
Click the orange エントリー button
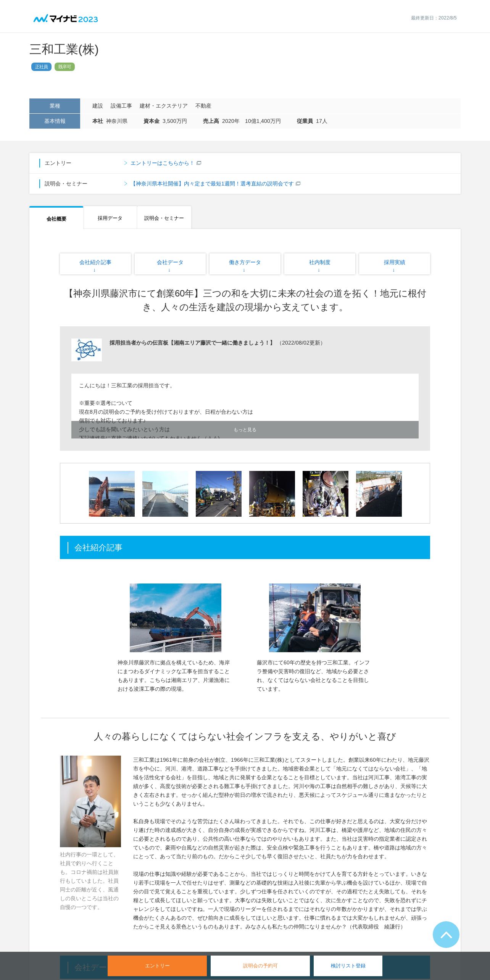click(157, 966)
